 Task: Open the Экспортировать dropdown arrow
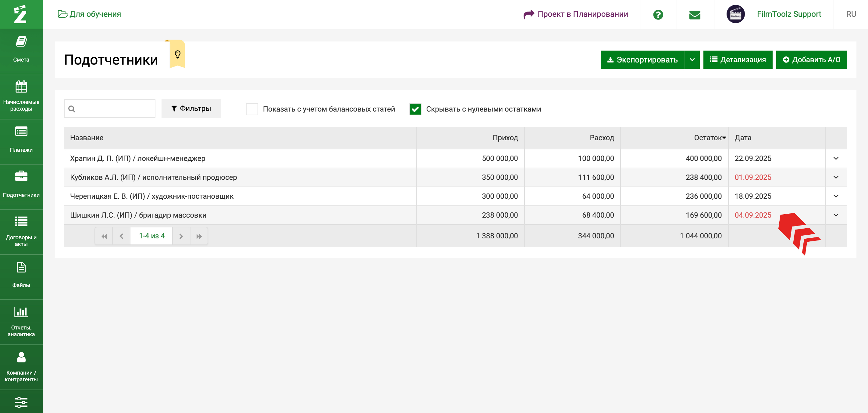tap(692, 60)
